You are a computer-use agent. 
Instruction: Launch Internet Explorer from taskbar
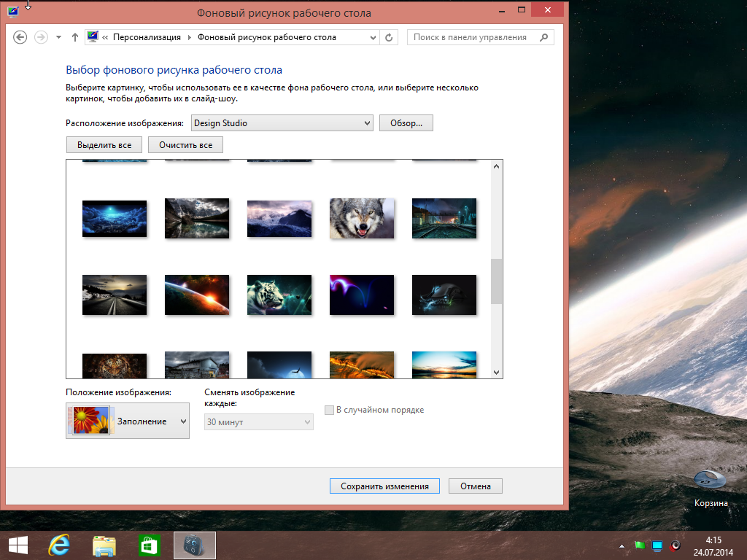tap(59, 545)
